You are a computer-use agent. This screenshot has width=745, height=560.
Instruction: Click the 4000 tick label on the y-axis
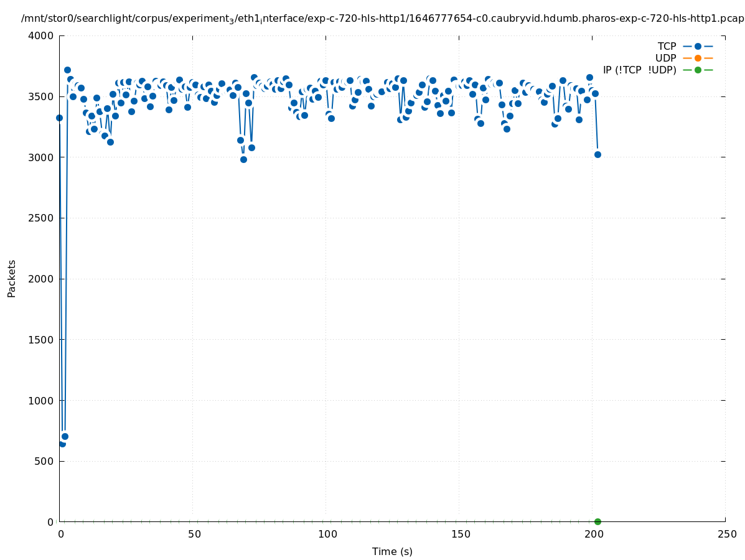click(x=42, y=35)
